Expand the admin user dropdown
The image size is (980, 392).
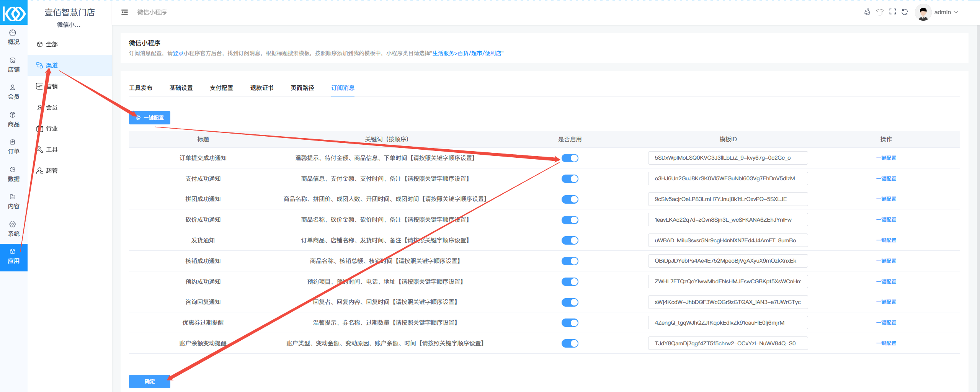click(946, 12)
